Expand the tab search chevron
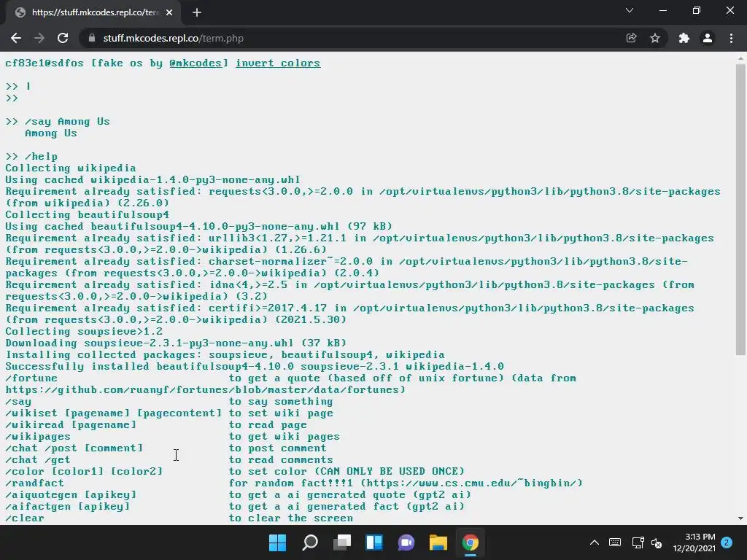This screenshot has width=747, height=560. click(x=630, y=10)
